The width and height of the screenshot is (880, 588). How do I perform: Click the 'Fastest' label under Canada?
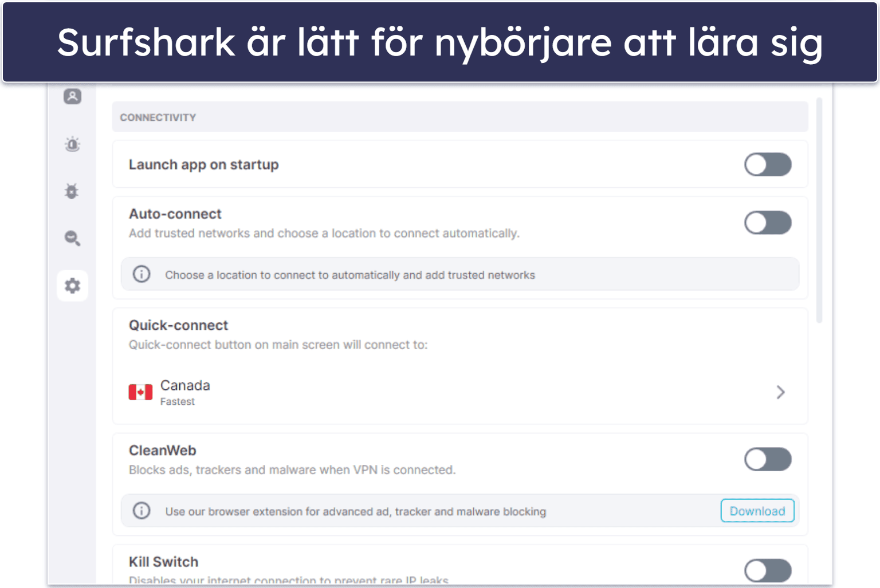178,402
